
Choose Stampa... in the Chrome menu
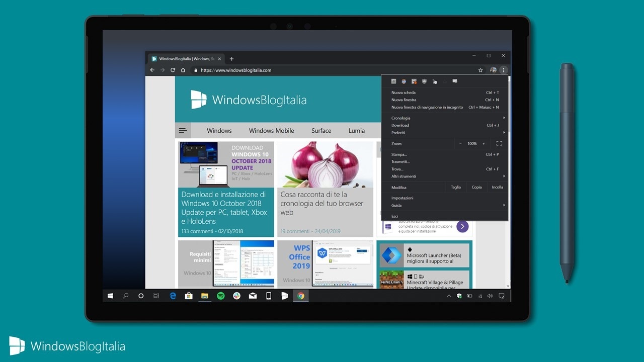coord(445,154)
